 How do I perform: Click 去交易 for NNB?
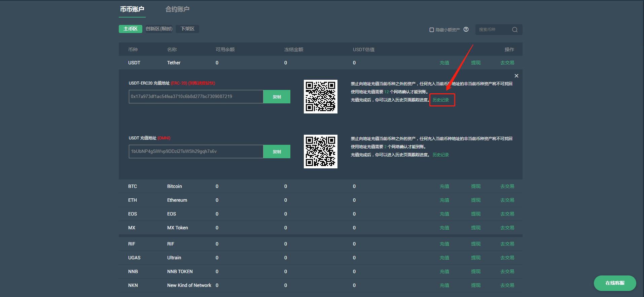point(507,271)
